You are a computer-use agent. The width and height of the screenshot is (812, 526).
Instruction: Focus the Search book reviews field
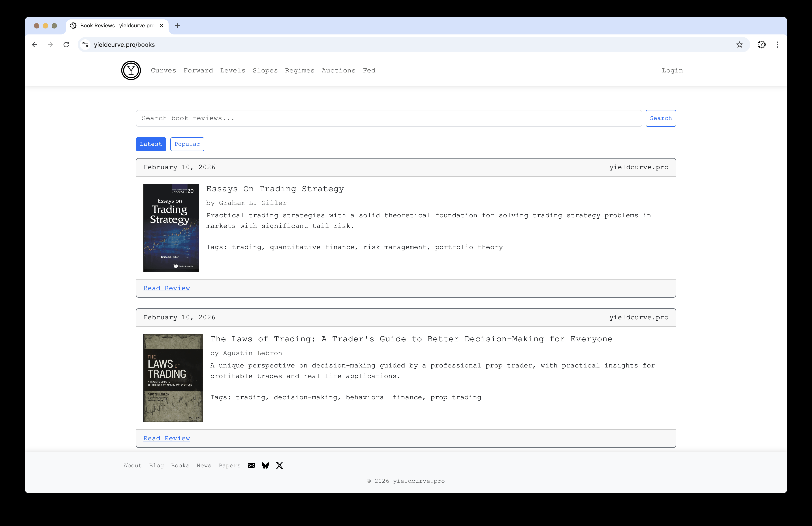pos(389,118)
